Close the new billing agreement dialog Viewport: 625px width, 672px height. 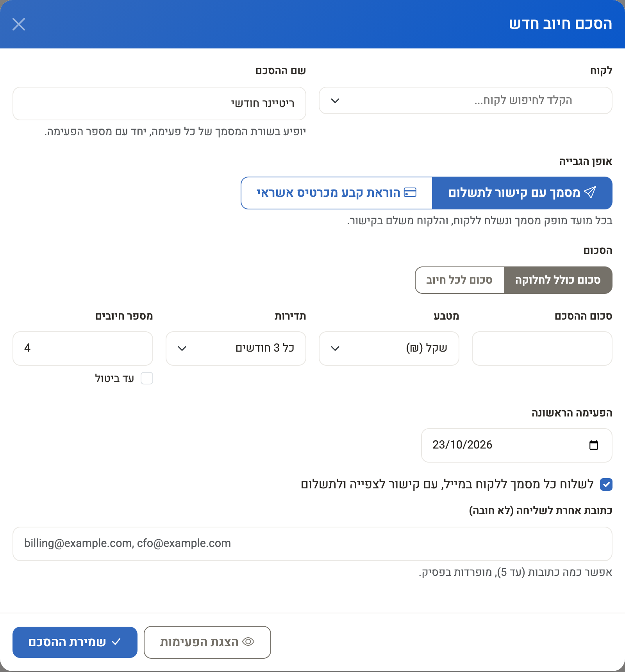pyautogui.click(x=19, y=24)
